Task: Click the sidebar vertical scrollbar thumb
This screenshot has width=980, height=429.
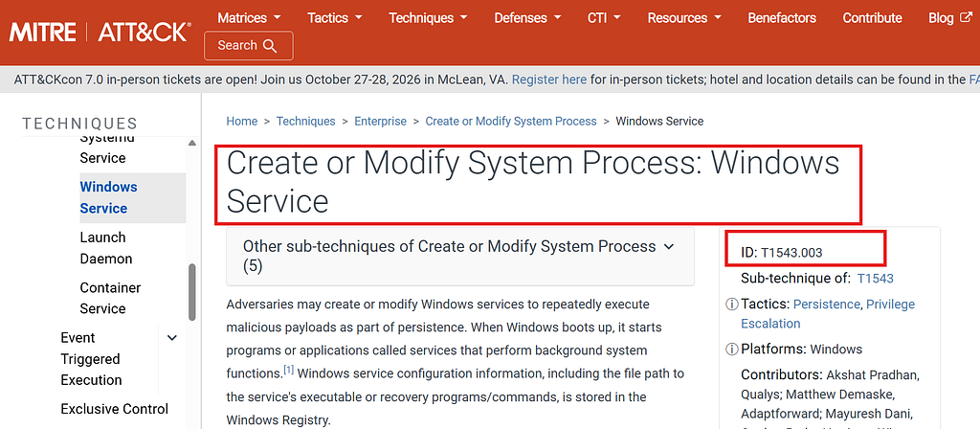Action: [191, 291]
